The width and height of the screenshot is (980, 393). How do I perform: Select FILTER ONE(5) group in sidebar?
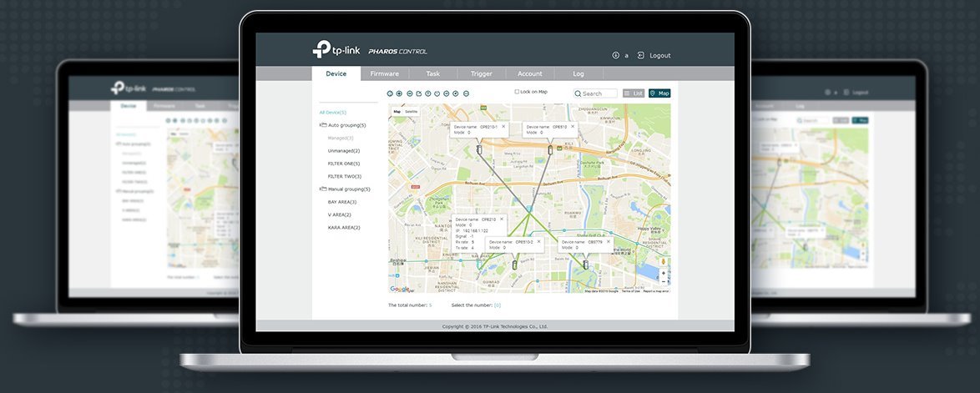(x=344, y=164)
